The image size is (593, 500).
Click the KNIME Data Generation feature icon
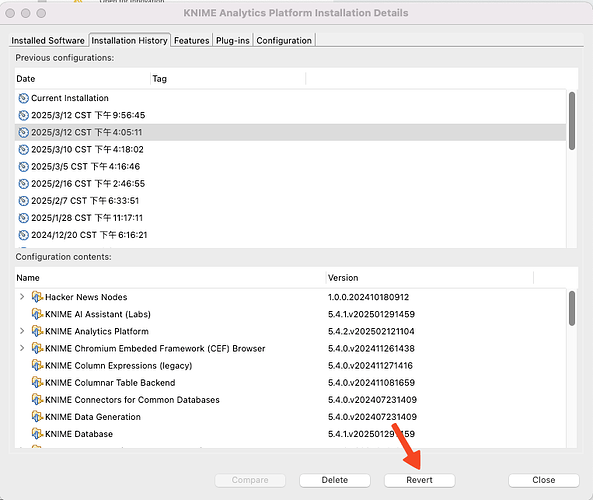pyautogui.click(x=37, y=417)
